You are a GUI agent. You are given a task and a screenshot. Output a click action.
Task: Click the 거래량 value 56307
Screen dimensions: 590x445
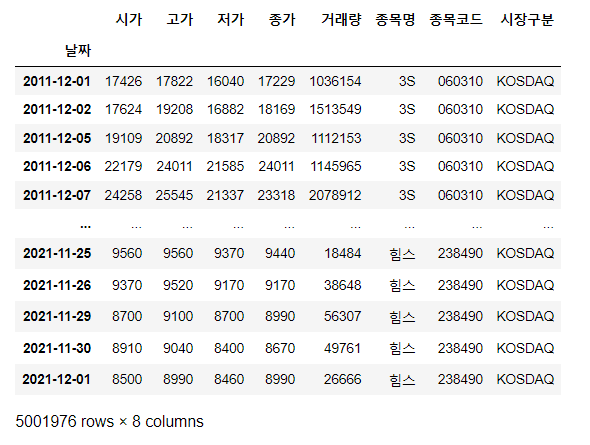click(x=343, y=316)
